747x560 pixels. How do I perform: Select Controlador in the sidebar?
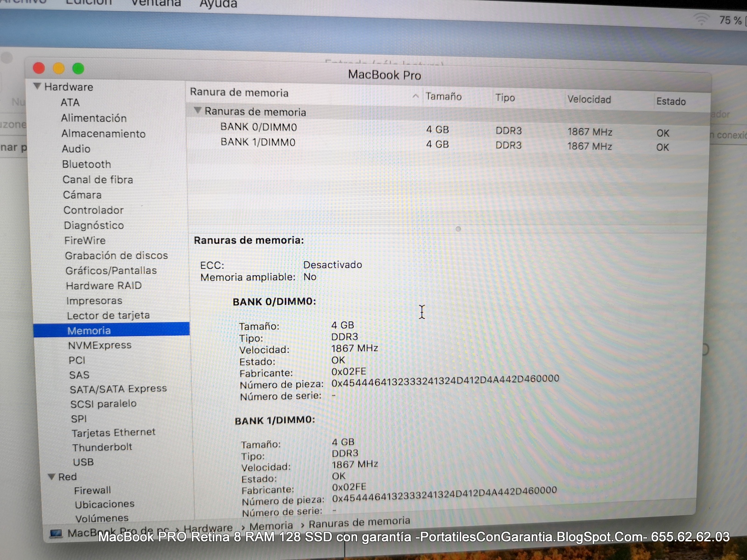click(x=93, y=210)
